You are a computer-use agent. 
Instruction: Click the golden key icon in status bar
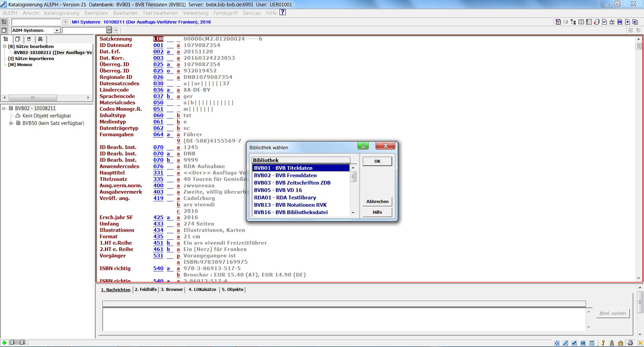point(603,343)
